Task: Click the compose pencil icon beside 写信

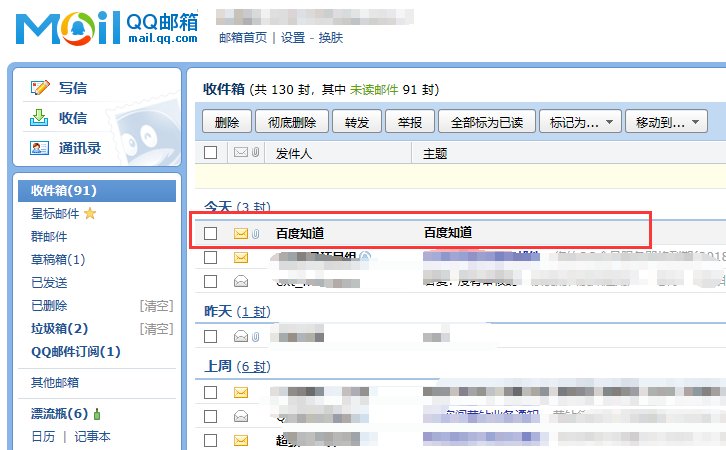Action: pyautogui.click(x=40, y=87)
